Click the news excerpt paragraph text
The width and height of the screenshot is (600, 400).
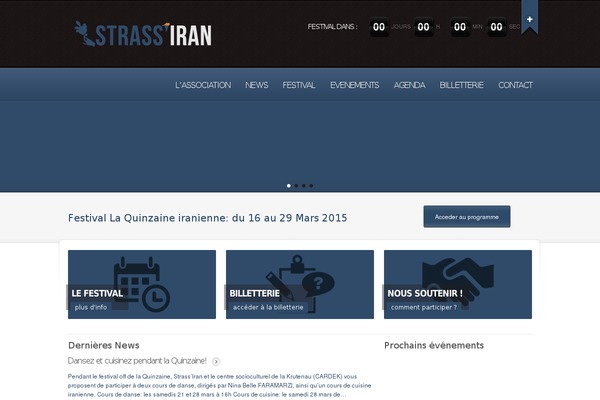point(220,385)
